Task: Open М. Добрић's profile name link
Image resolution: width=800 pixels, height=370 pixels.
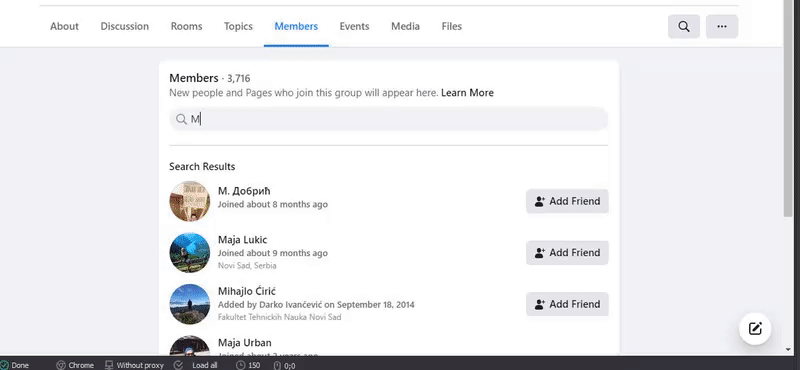Action: click(244, 191)
